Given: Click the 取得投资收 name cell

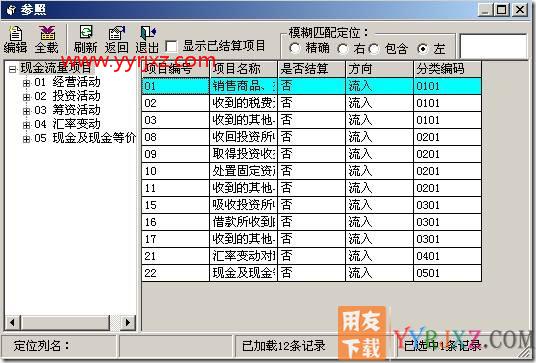Looking at the screenshot, I should (x=243, y=154).
